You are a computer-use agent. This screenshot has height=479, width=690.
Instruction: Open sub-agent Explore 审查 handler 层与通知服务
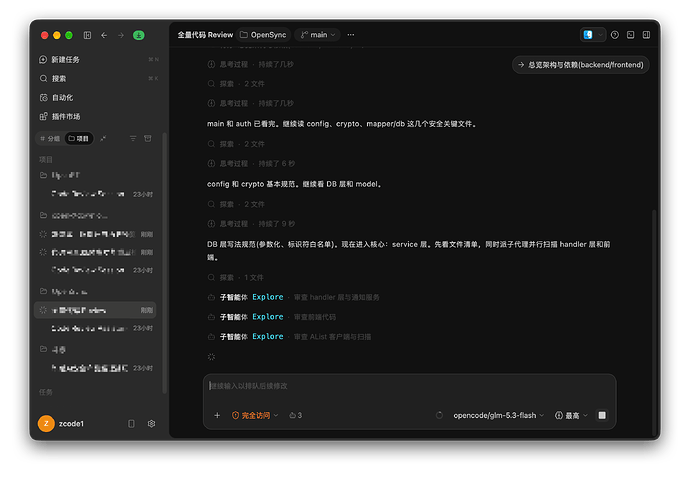point(294,297)
